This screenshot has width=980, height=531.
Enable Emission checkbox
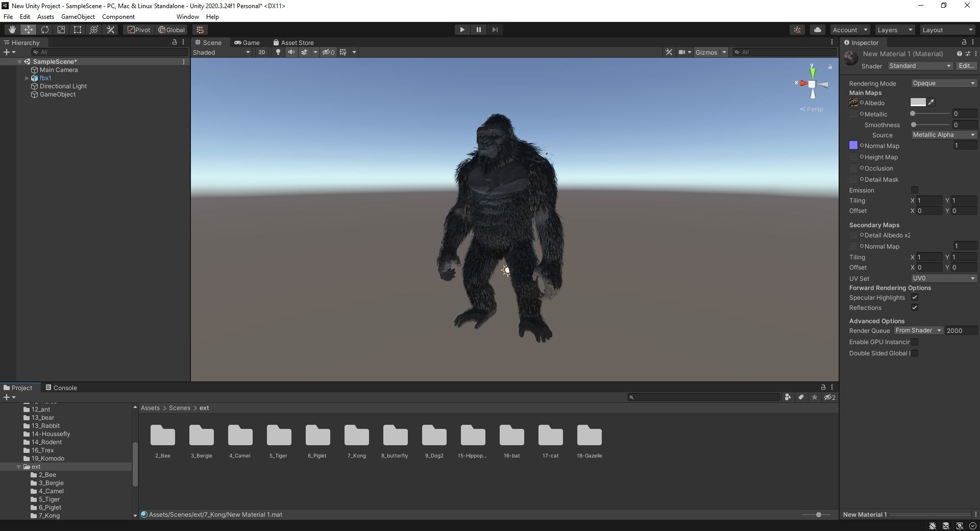[914, 190]
